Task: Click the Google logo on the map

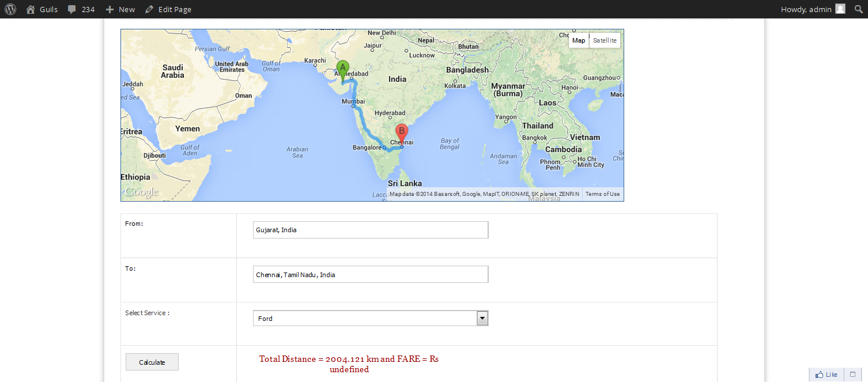Action: pos(141,192)
